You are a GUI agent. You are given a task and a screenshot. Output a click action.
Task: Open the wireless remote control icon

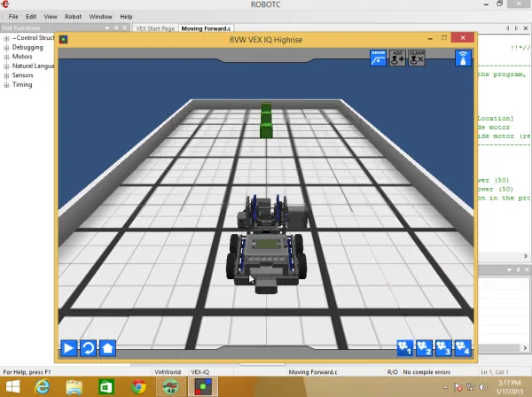[x=463, y=58]
